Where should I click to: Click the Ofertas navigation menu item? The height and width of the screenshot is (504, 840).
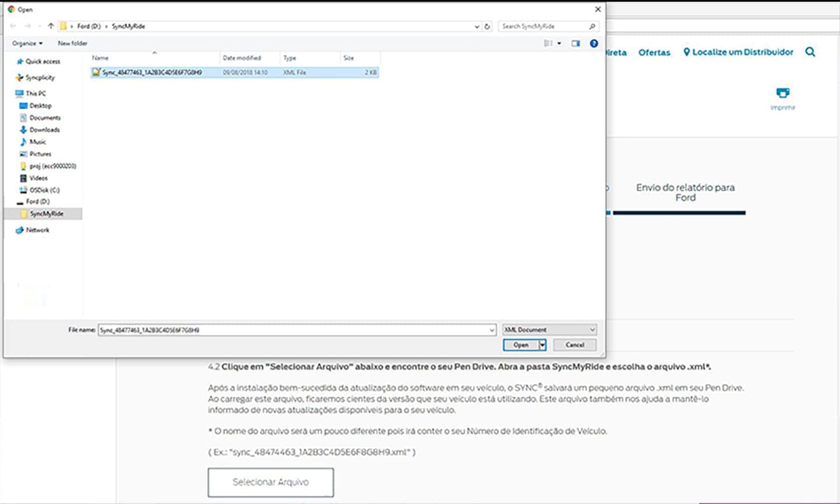pos(654,52)
